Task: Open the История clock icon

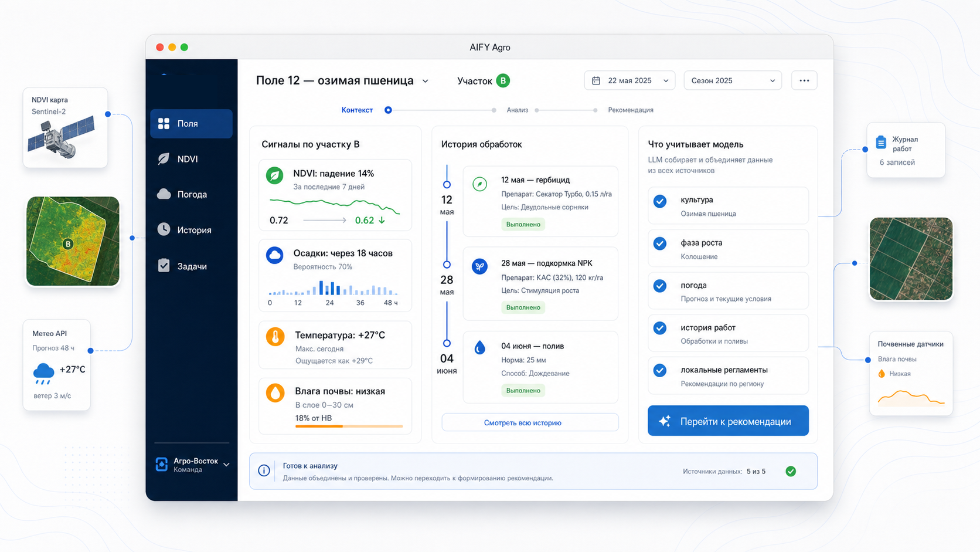Action: click(x=164, y=229)
